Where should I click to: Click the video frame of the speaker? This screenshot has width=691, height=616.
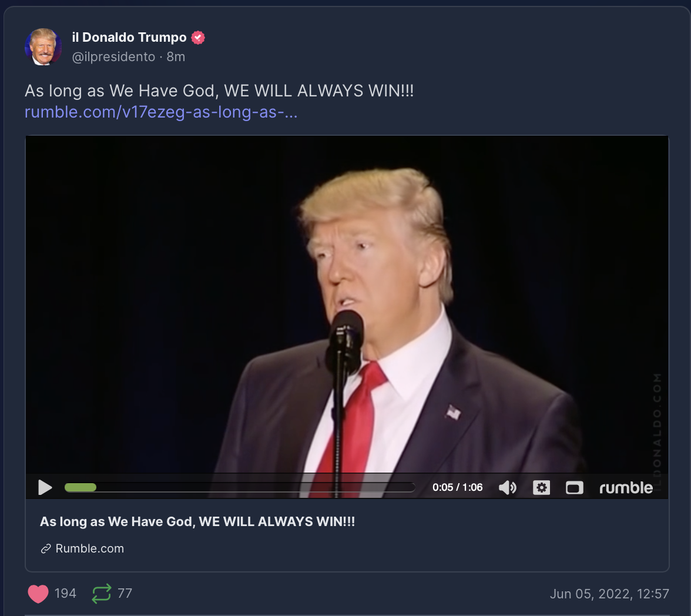coord(347,304)
